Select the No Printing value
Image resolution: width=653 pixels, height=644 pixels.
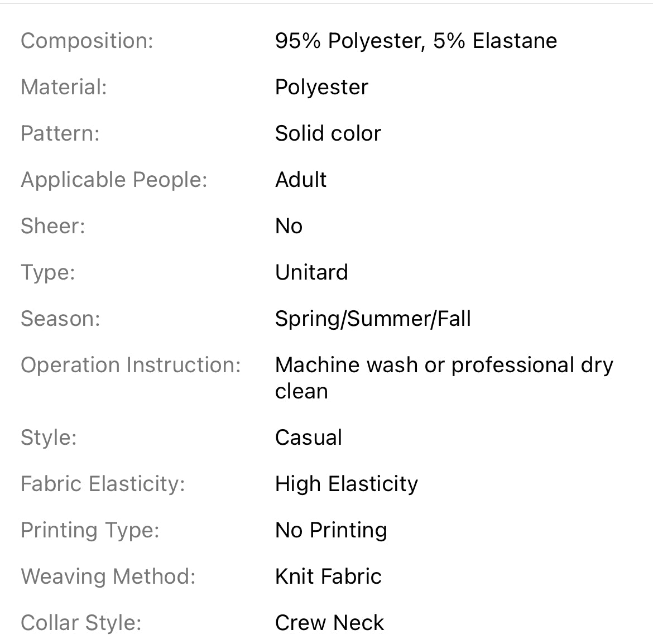tap(331, 530)
